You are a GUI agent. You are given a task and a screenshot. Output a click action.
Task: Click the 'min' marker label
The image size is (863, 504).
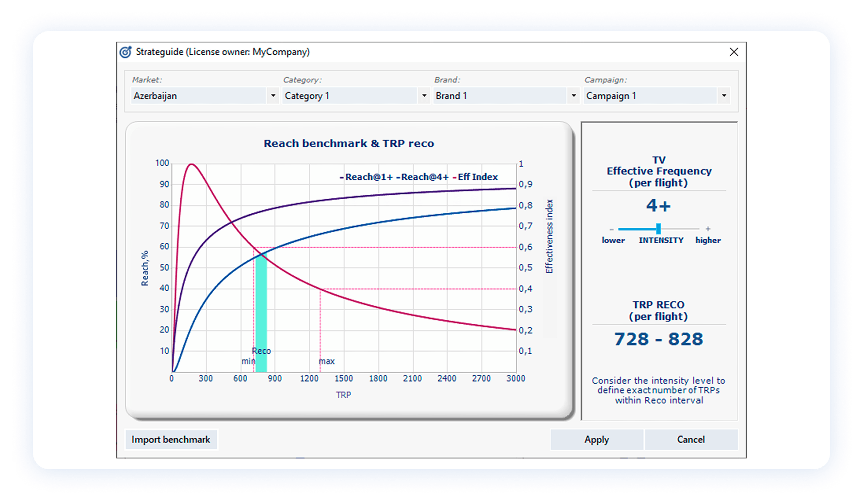click(248, 361)
